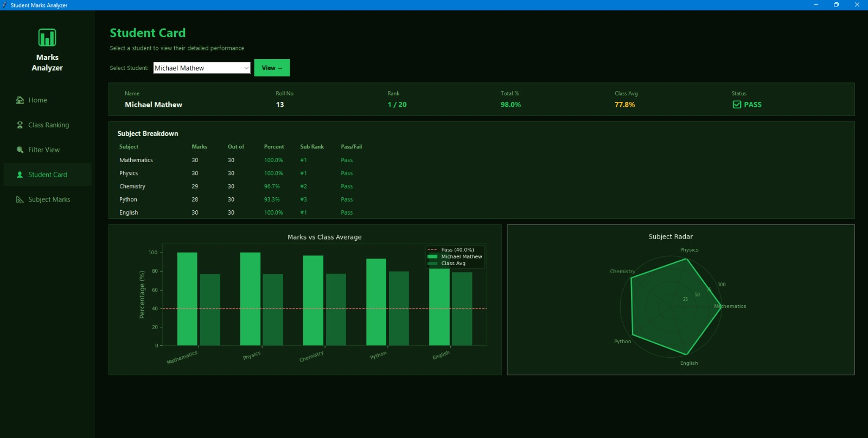Click the Home house icon in sidebar
Viewport: 868px width, 438px height.
point(20,100)
